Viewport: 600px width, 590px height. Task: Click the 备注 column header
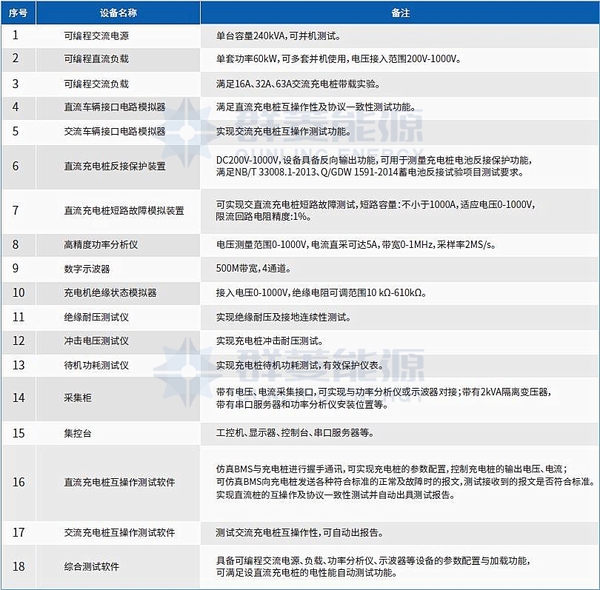400,13
